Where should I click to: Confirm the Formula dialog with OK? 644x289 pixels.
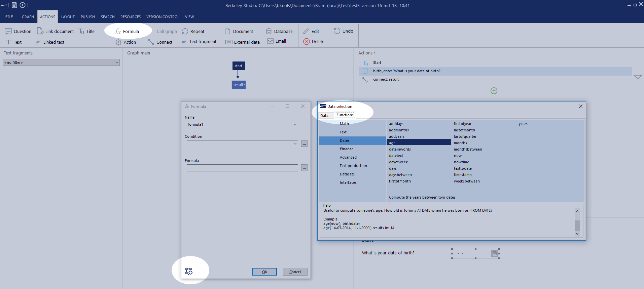coord(264,272)
